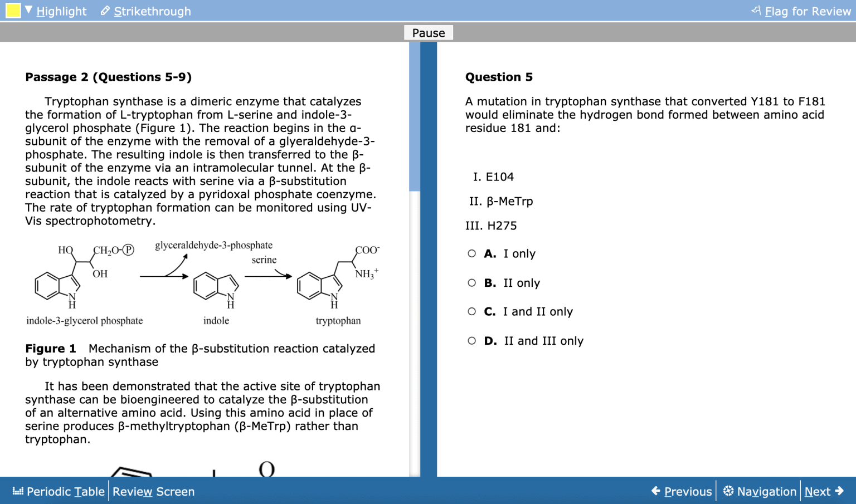This screenshot has width=856, height=504.
Task: Open the highlight color dropdown arrow
Action: [28, 10]
